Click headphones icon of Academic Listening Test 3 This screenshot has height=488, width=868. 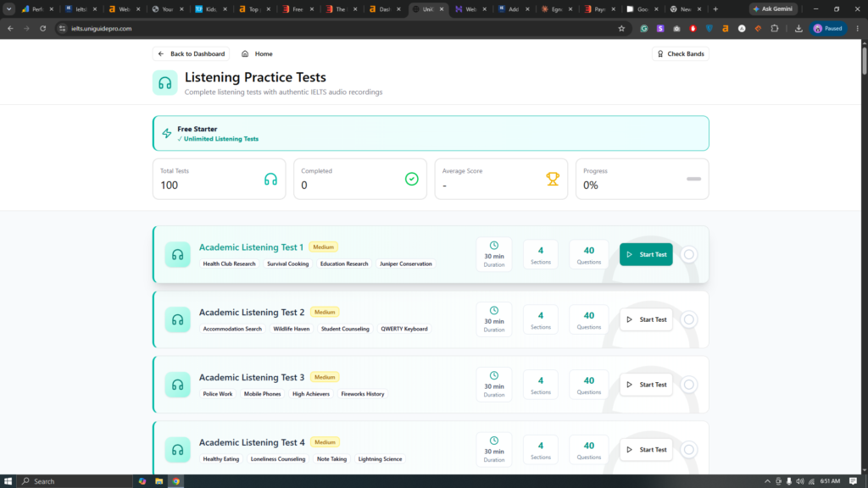click(x=178, y=385)
